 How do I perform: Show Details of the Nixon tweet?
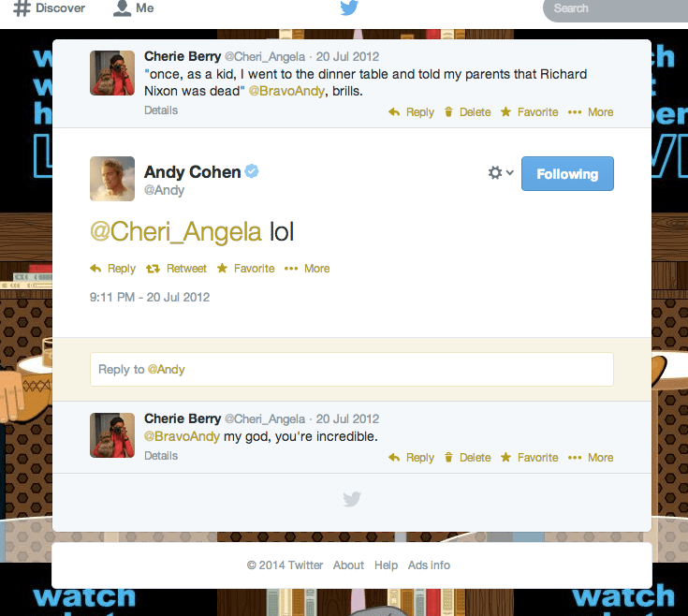click(x=161, y=110)
